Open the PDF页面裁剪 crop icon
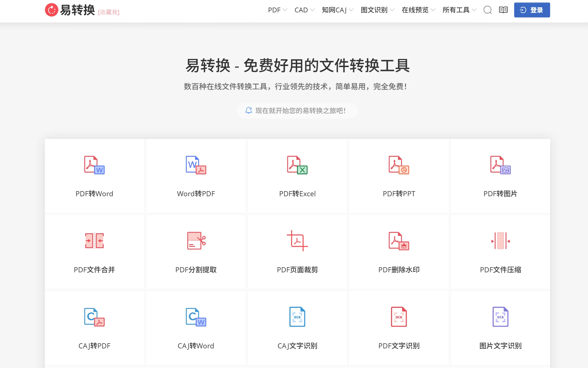 pos(297,241)
